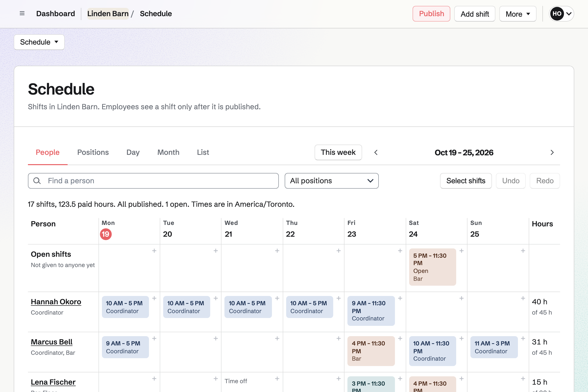The image size is (588, 392).
Task: Click Select shifts button
Action: coord(466,181)
